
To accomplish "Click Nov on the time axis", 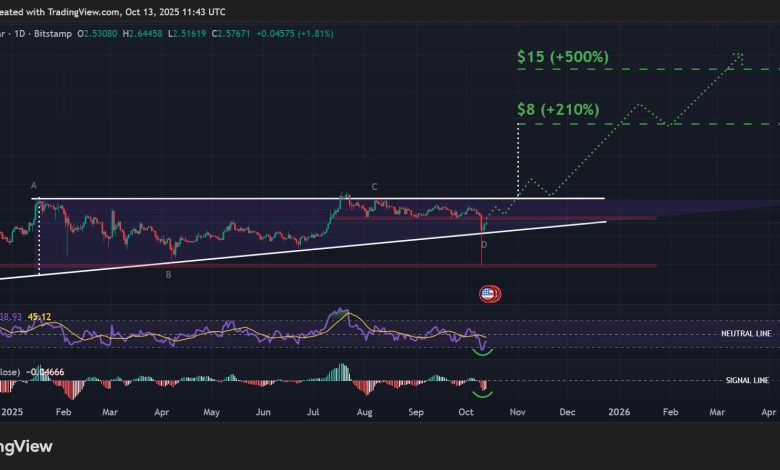I will (x=516, y=411).
